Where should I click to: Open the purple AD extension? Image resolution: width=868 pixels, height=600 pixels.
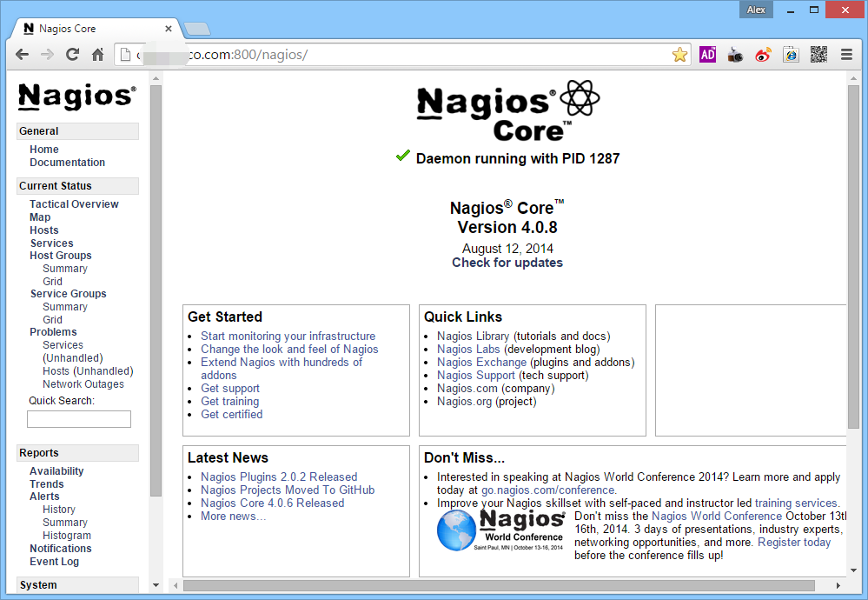pos(708,54)
